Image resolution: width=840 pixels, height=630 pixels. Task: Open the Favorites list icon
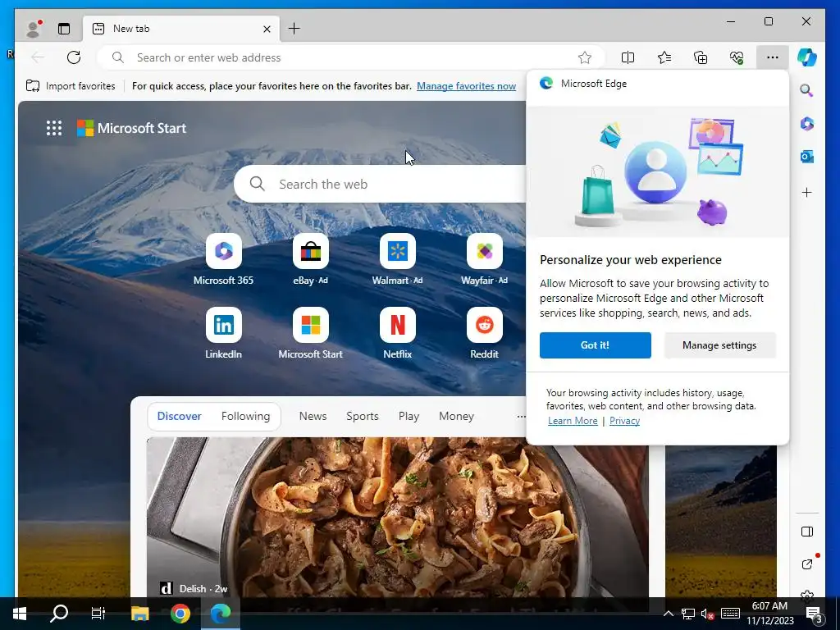pos(664,57)
